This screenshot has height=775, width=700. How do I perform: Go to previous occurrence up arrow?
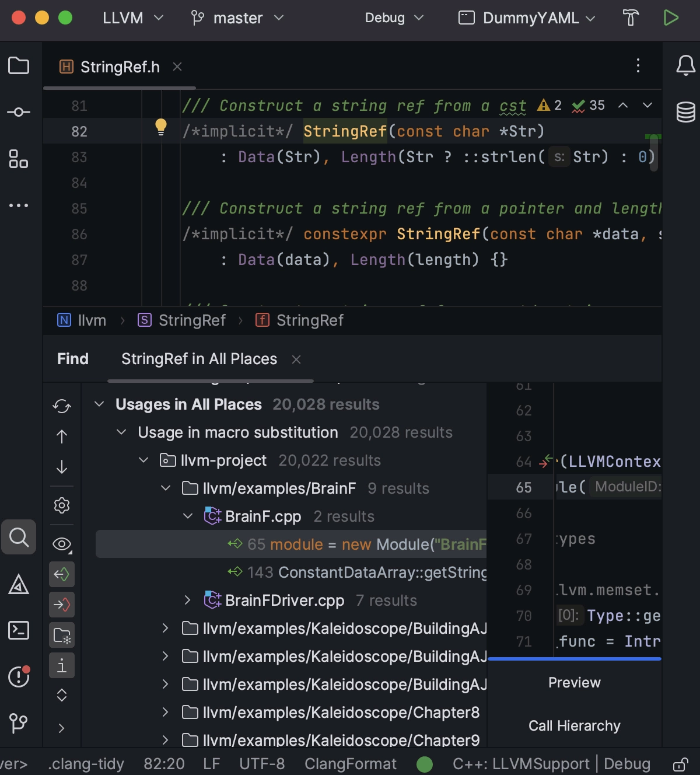[x=62, y=437]
